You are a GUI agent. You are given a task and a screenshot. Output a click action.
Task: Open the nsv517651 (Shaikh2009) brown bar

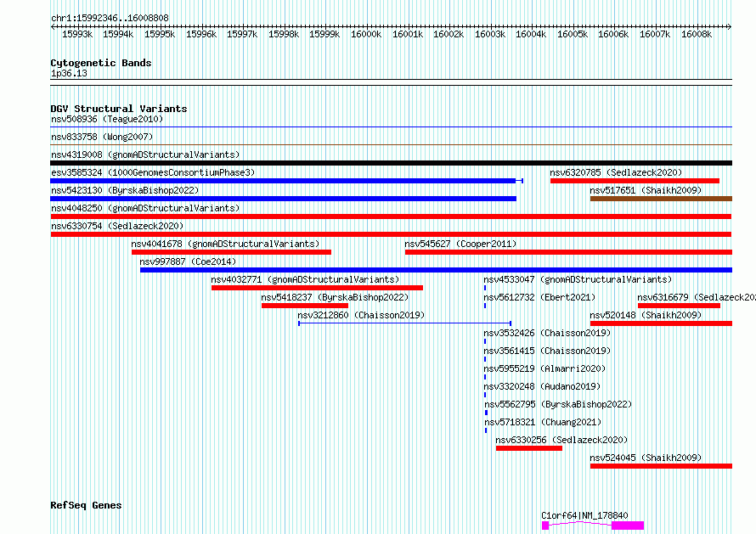click(x=661, y=199)
